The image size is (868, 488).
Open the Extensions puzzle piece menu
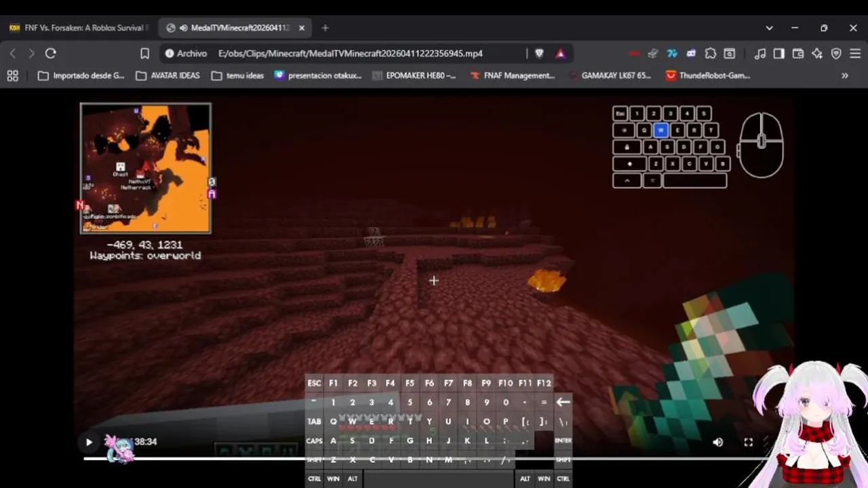[710, 54]
